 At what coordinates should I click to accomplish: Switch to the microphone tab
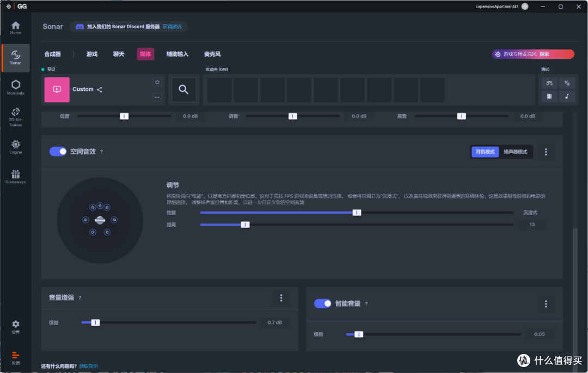(212, 54)
